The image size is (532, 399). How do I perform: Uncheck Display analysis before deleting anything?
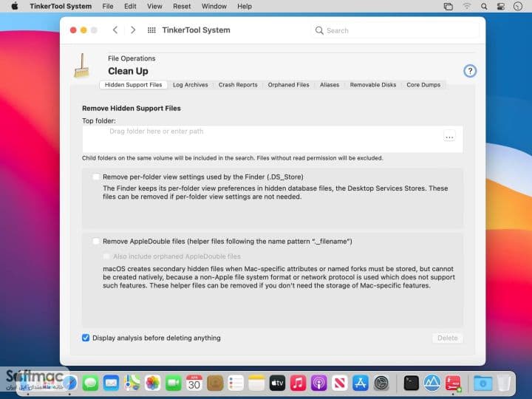86,338
